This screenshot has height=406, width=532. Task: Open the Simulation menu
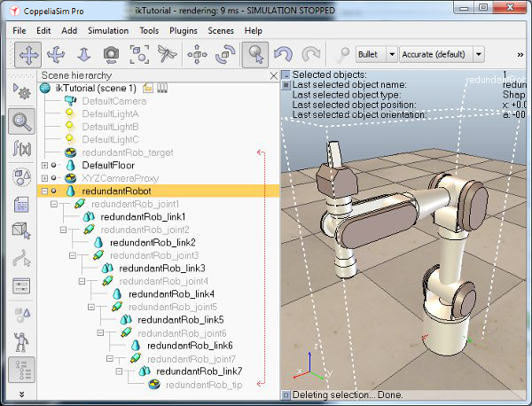click(108, 30)
